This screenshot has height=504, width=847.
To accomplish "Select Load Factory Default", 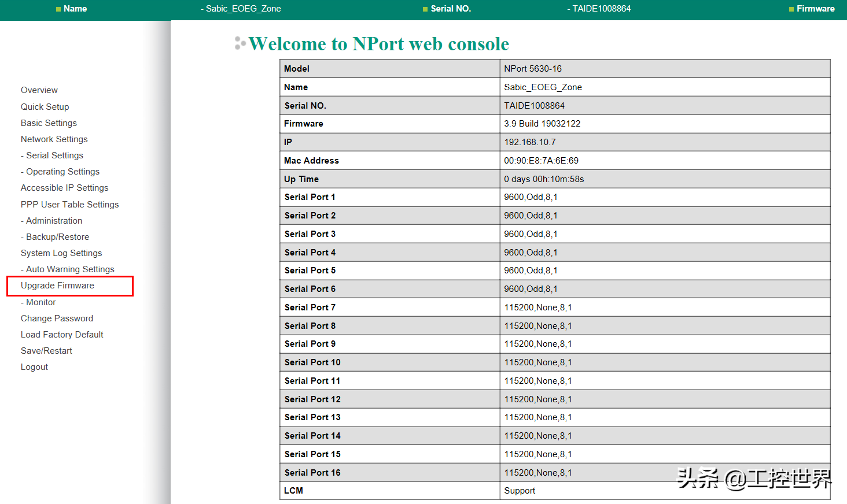I will tap(62, 335).
